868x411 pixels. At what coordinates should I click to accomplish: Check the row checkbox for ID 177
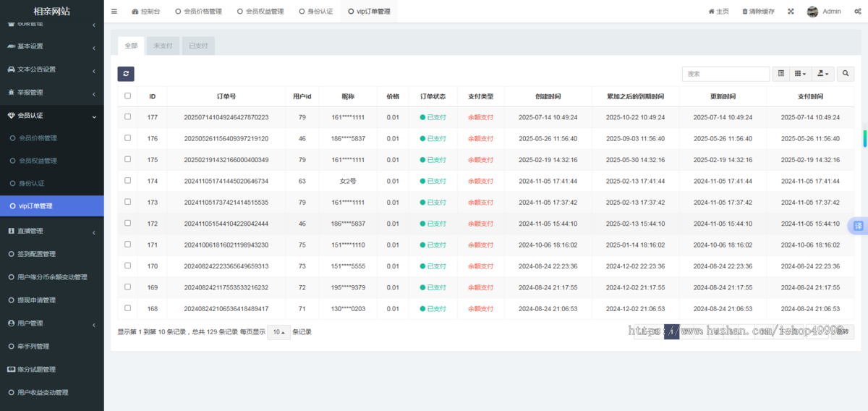(128, 116)
